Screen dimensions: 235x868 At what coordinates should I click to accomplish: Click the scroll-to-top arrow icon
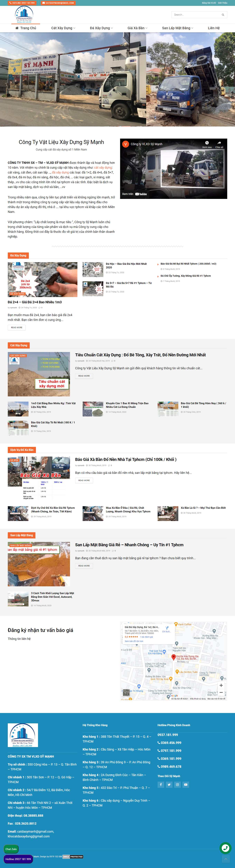pyautogui.click(x=225, y=858)
